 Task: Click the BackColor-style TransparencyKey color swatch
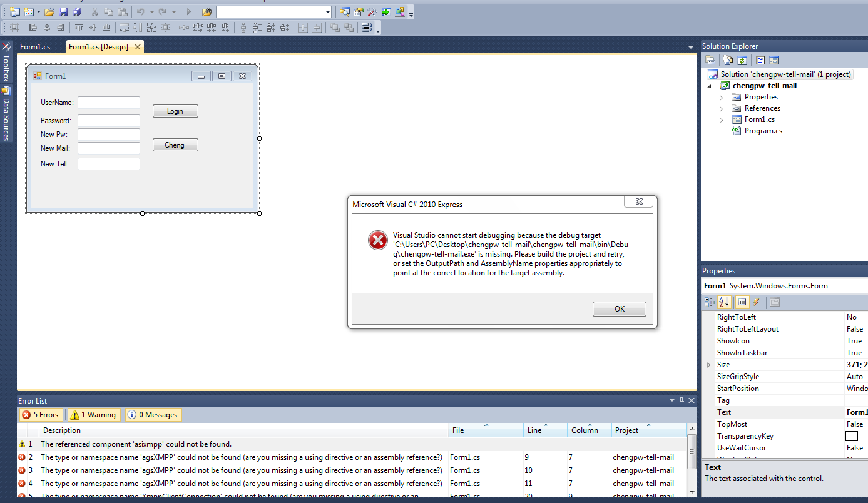pyautogui.click(x=852, y=436)
